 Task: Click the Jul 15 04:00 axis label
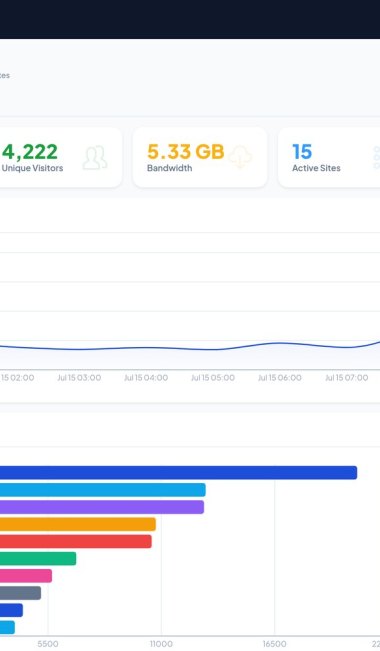(x=146, y=378)
